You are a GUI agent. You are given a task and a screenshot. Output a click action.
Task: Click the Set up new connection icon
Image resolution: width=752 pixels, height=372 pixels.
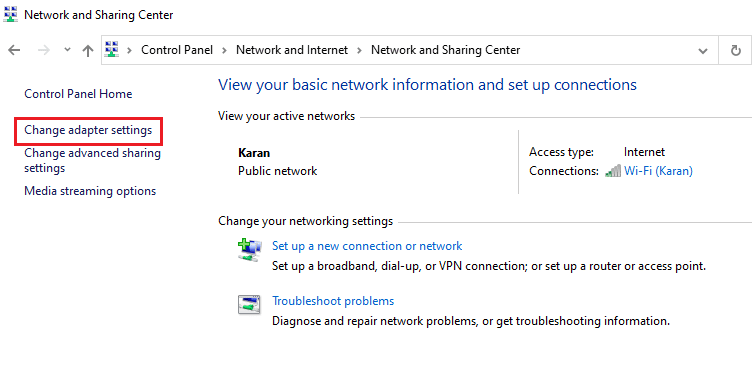pyautogui.click(x=249, y=250)
